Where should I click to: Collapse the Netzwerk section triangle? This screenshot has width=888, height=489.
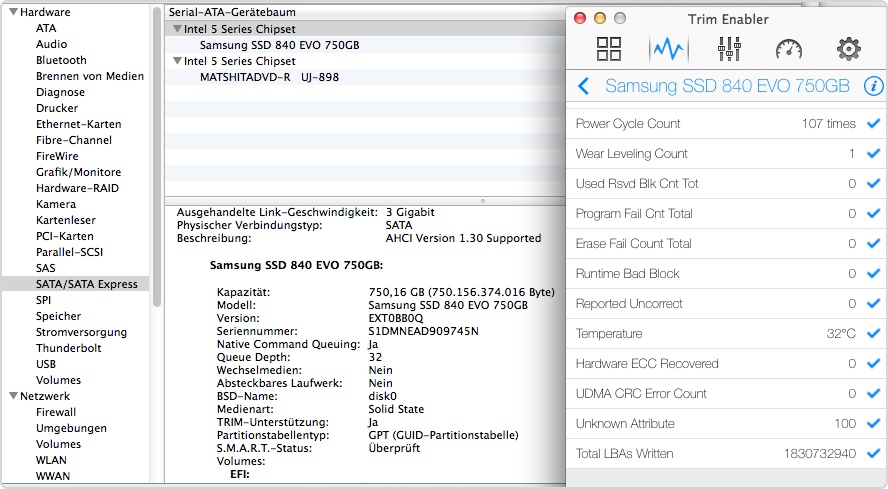(x=13, y=397)
